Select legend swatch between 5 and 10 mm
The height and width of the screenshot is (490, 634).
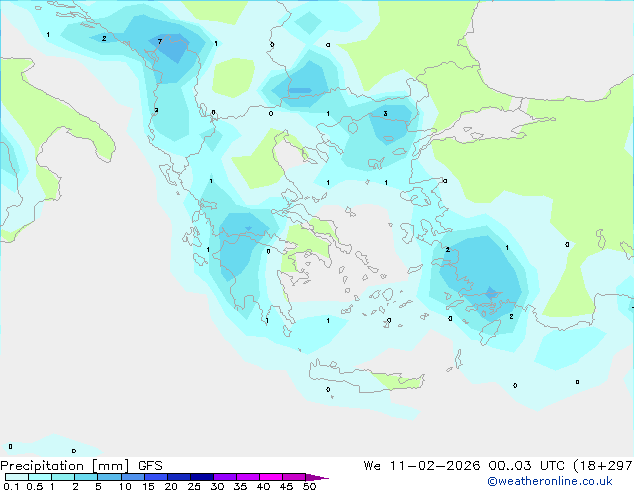pos(109,477)
